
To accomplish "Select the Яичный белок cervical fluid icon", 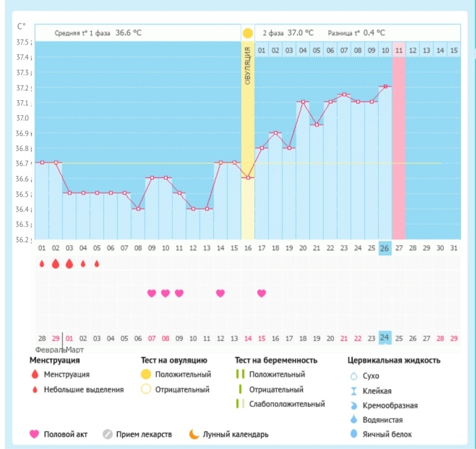I will pos(354,434).
